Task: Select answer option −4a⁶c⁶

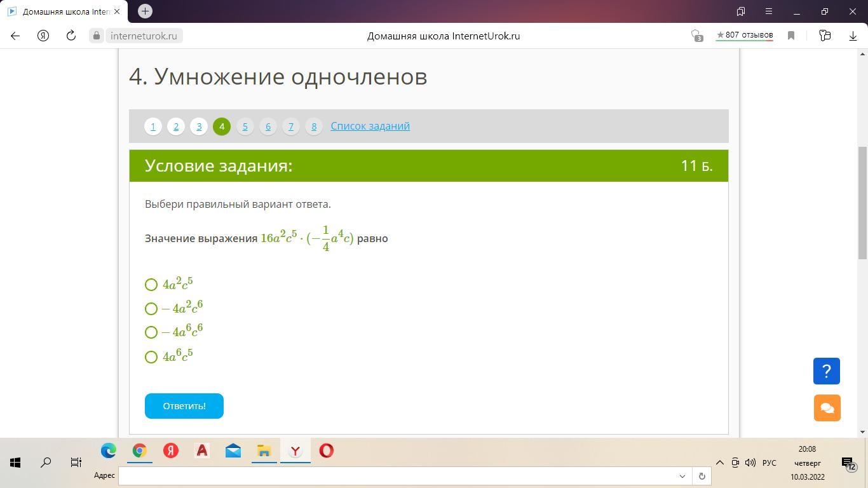Action: click(151, 332)
